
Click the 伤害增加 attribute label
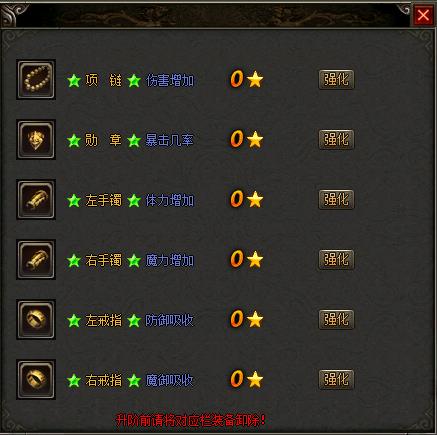pyautogui.click(x=170, y=80)
